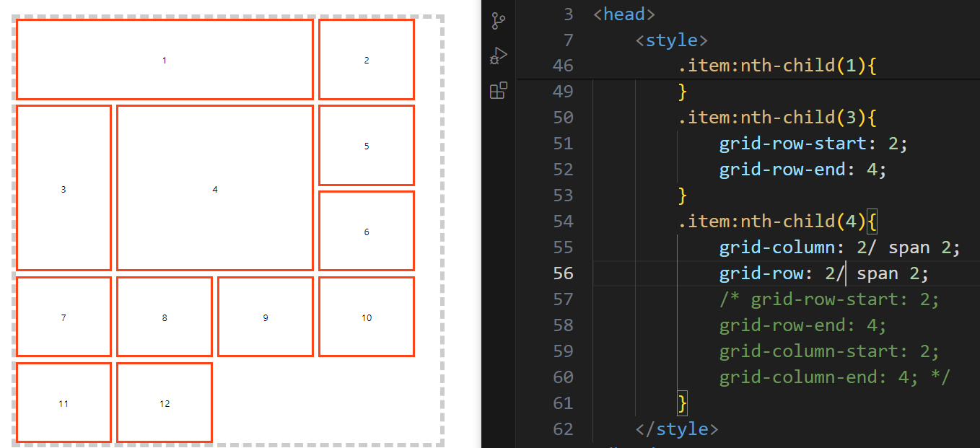Click commented grid-row-start: 2 line
Viewport: 980px width, 448px height.
829,299
